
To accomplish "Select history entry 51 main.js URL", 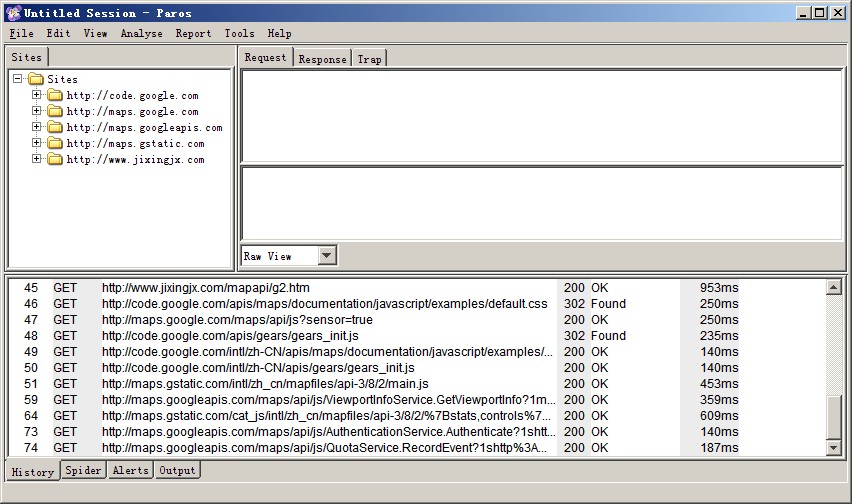I will tap(265, 384).
